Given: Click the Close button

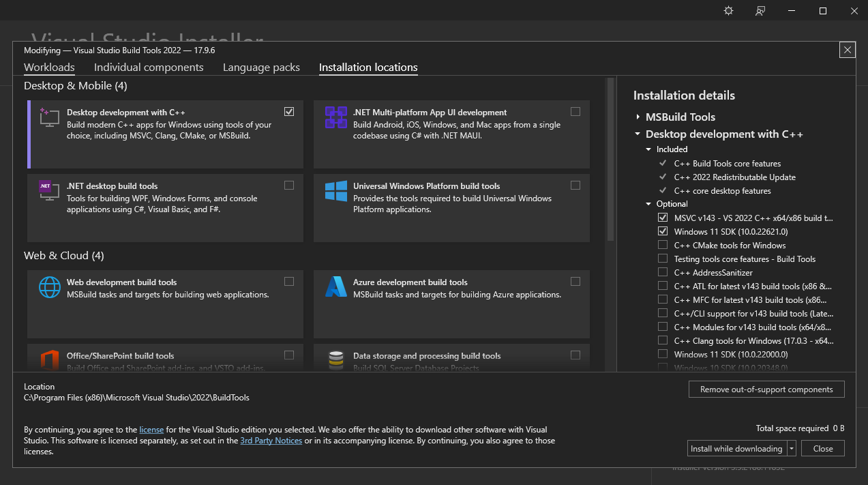Looking at the screenshot, I should pyautogui.click(x=823, y=448).
